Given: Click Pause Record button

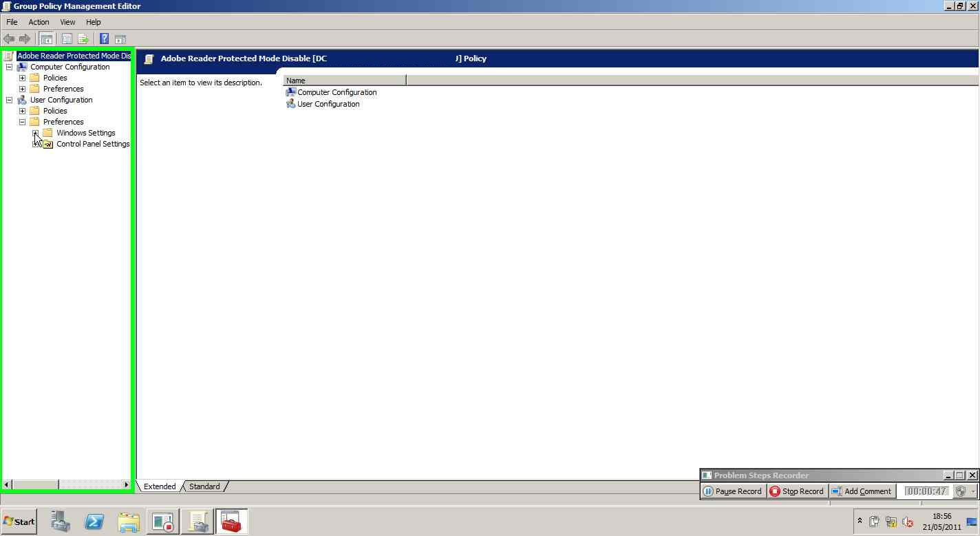Looking at the screenshot, I should click(x=733, y=491).
